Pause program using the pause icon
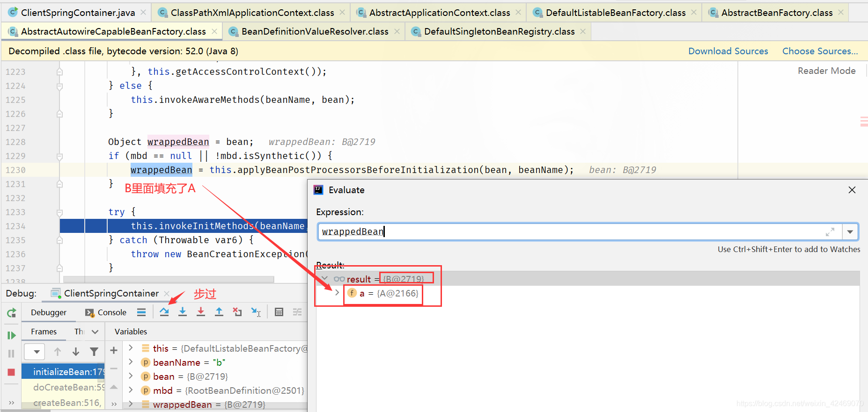This screenshot has width=868, height=412. click(11, 354)
